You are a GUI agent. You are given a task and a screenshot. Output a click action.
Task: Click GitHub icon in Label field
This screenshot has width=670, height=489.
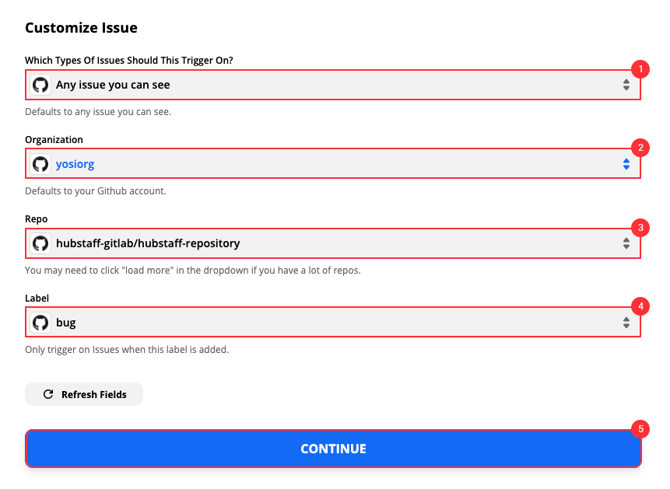[x=41, y=322]
